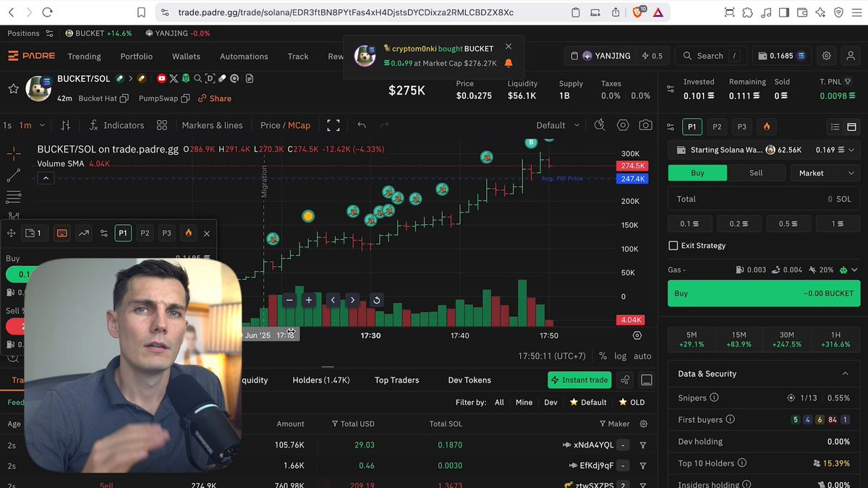The height and width of the screenshot is (488, 868).
Task: Open the Top Traders tab
Action: point(396,380)
